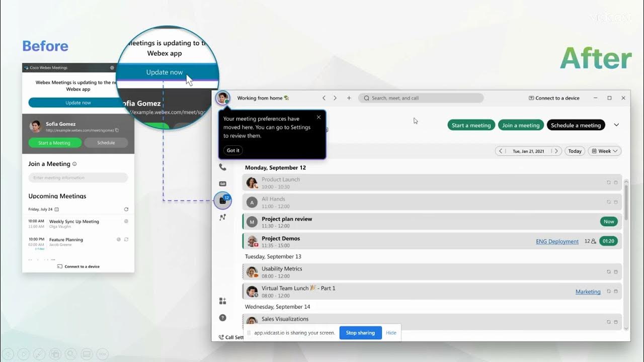Open the Product Launch meeting

click(432, 183)
